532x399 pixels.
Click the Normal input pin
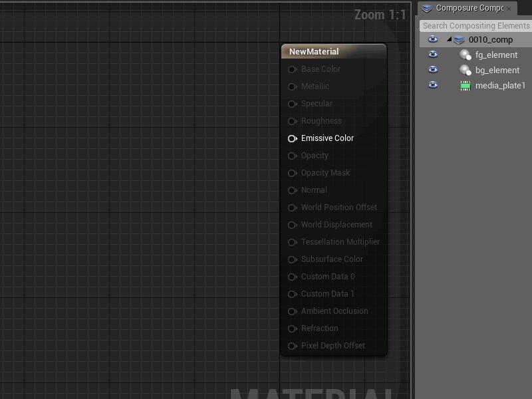click(x=292, y=190)
